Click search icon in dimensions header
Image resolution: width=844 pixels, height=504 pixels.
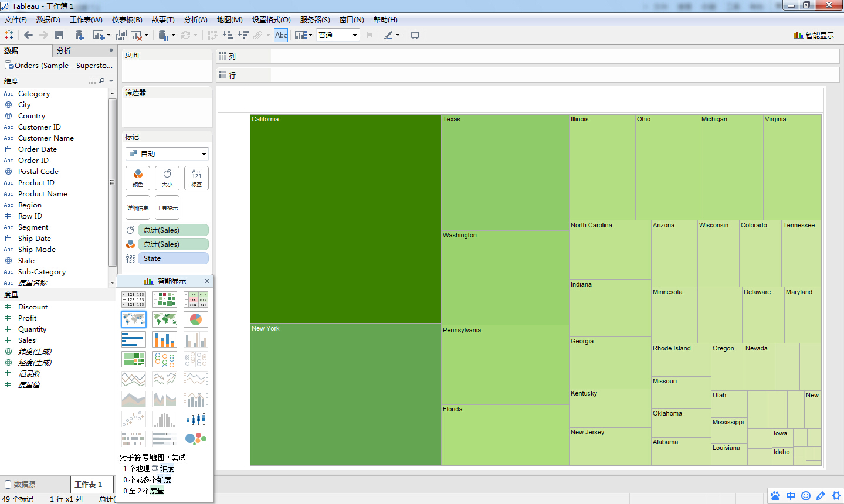click(x=102, y=81)
